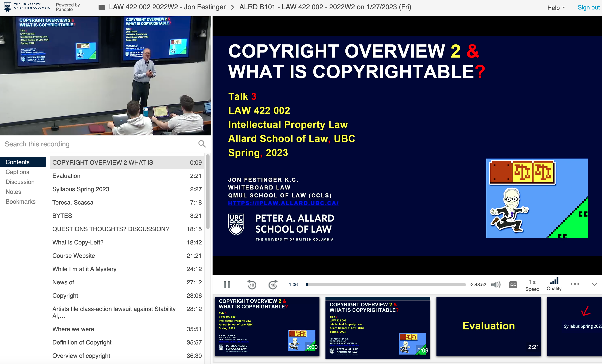Jump to Copyright at 28:06
Viewport: 602px width, 364px height.
(127, 296)
